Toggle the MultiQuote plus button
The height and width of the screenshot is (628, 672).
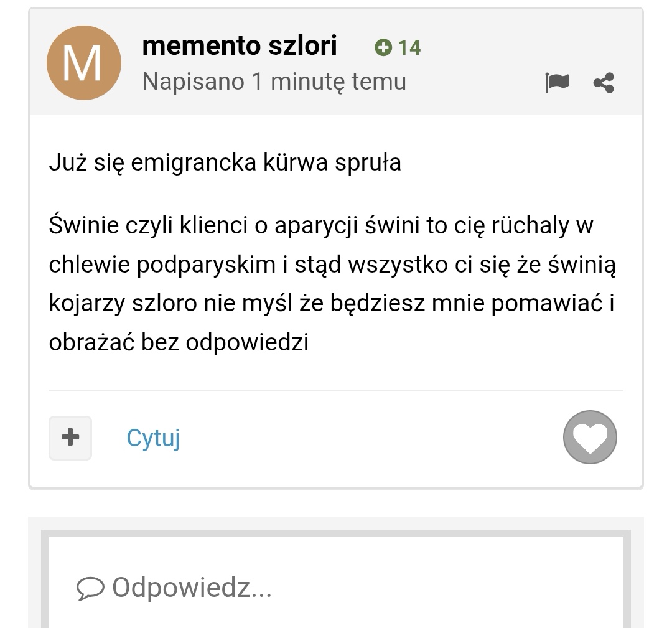(70, 438)
